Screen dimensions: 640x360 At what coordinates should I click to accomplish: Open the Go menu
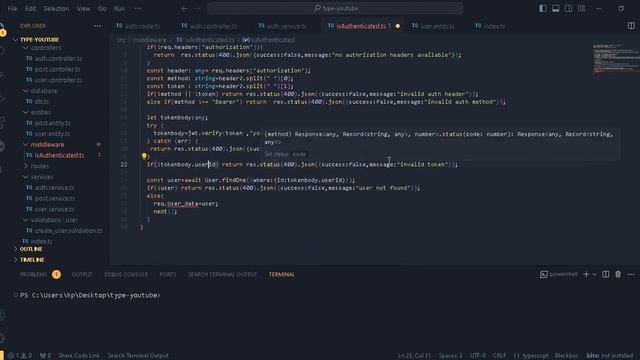(x=102, y=8)
